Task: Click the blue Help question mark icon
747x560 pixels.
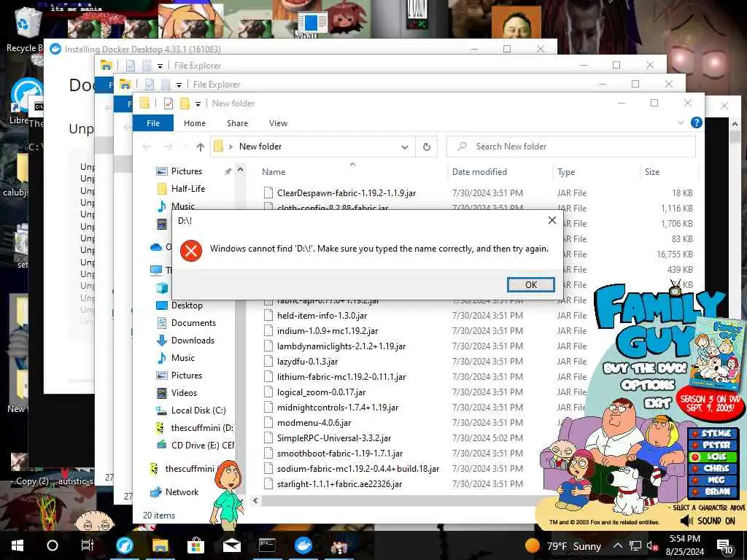Action: pyautogui.click(x=696, y=122)
